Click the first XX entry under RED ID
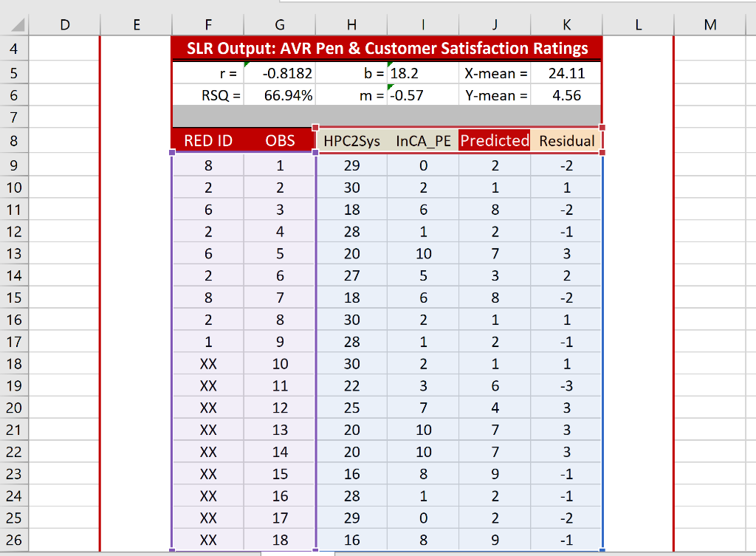Image resolution: width=756 pixels, height=556 pixels. 207,363
